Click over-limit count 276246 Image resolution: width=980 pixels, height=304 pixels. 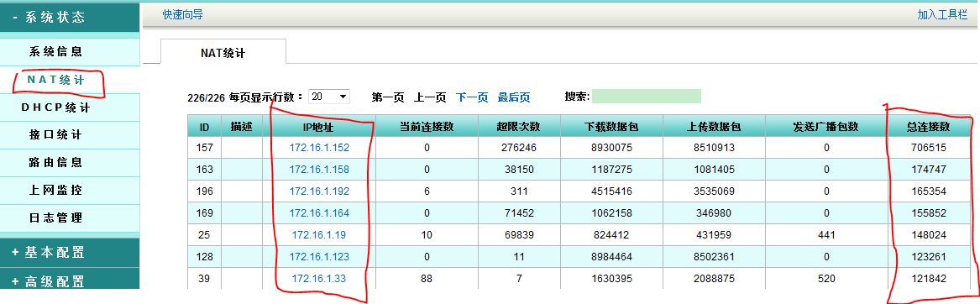519,149
